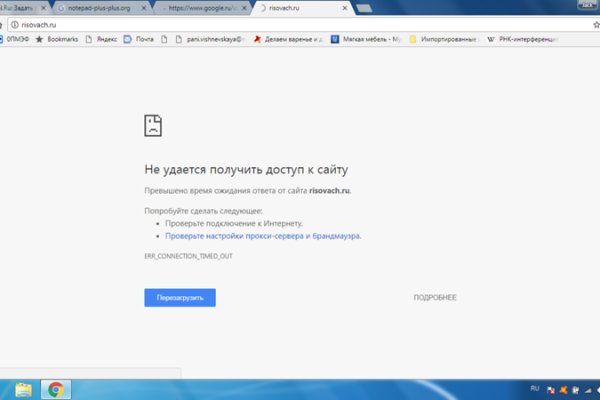The width and height of the screenshot is (600, 400).
Task: Click the sad page error icon
Action: 153,125
